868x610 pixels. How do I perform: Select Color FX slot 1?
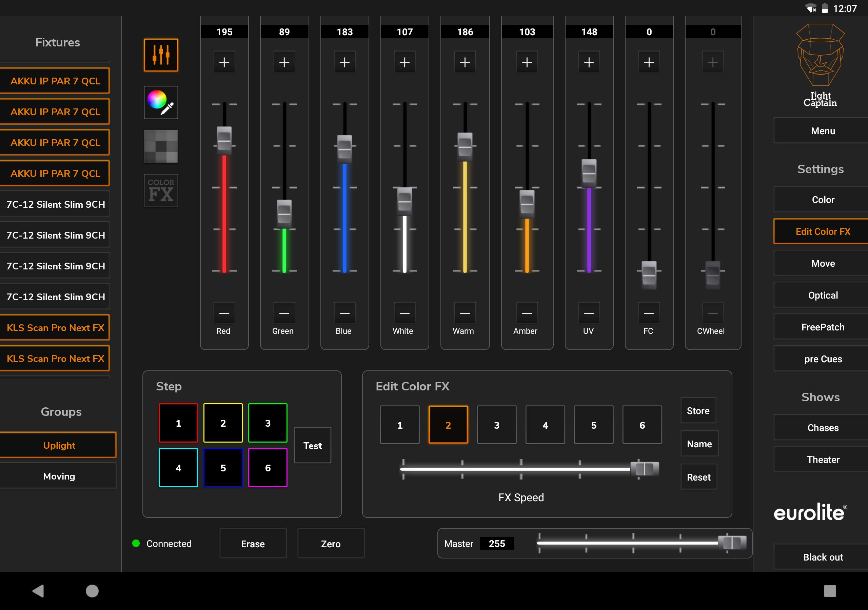point(400,425)
